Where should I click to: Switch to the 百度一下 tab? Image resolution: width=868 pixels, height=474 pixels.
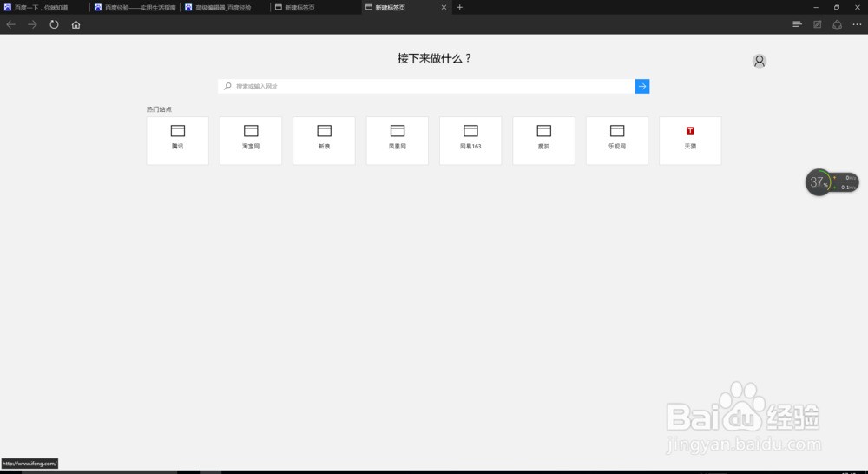coord(44,7)
